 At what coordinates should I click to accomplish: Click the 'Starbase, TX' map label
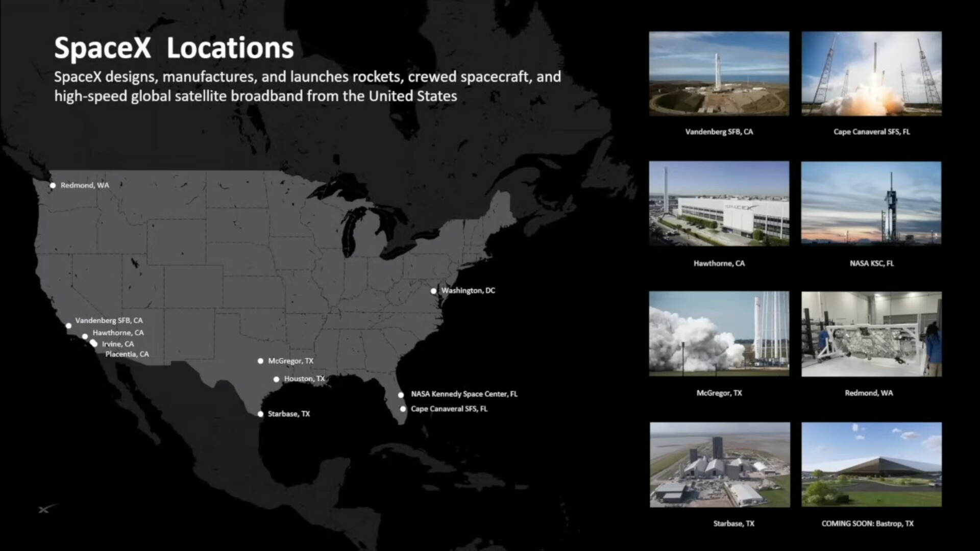tap(289, 414)
